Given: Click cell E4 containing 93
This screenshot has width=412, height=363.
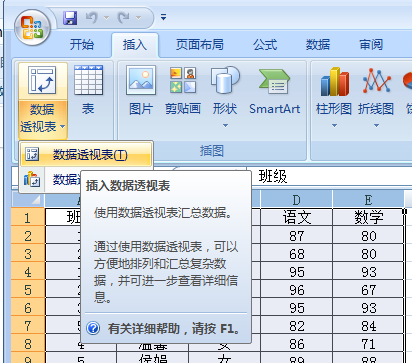Looking at the screenshot, I should click(x=368, y=272).
